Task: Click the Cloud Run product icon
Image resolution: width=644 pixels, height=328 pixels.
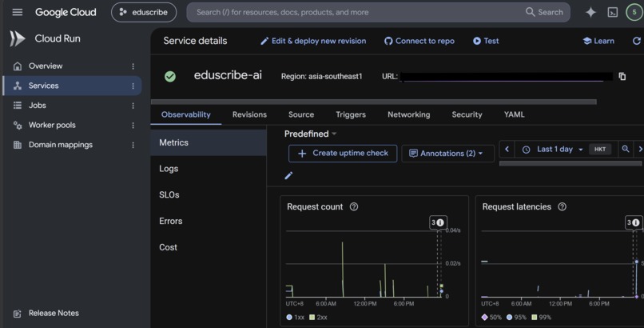Action: point(18,38)
